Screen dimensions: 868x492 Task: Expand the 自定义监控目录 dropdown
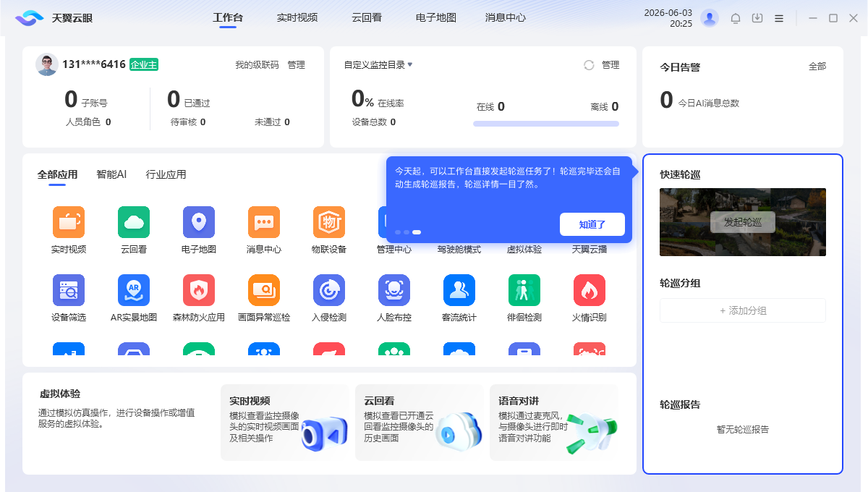pyautogui.click(x=378, y=64)
